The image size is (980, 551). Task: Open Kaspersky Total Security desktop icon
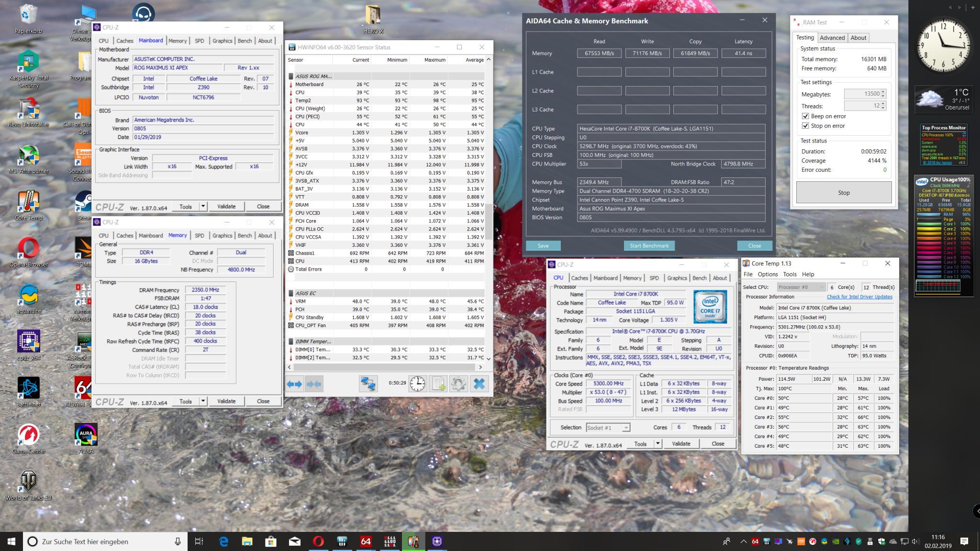tap(29, 70)
